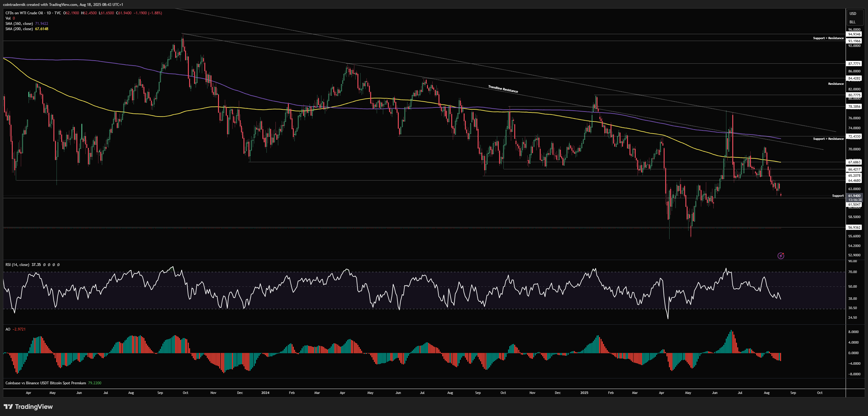Click the 96.0000 price axis tick

pyautogui.click(x=854, y=30)
